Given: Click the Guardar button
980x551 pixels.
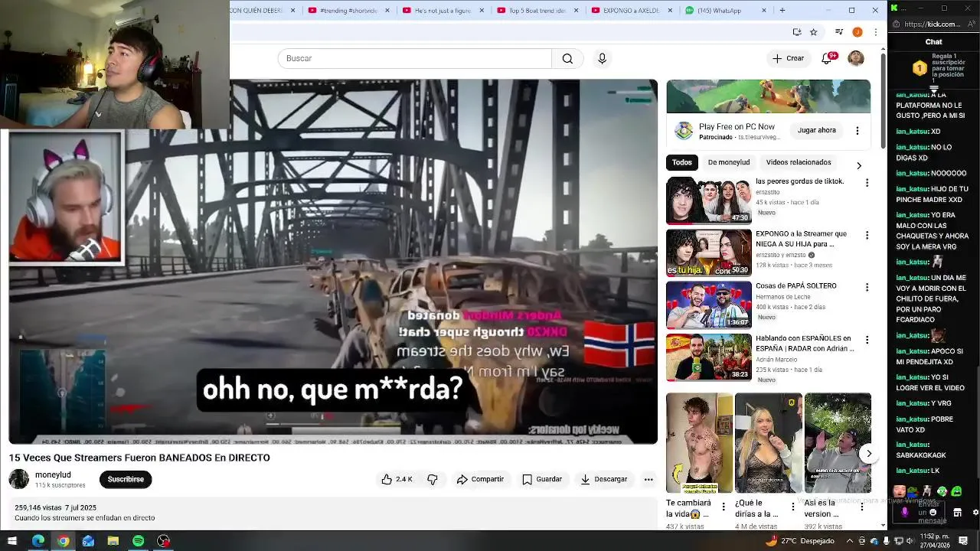Looking at the screenshot, I should coord(542,479).
